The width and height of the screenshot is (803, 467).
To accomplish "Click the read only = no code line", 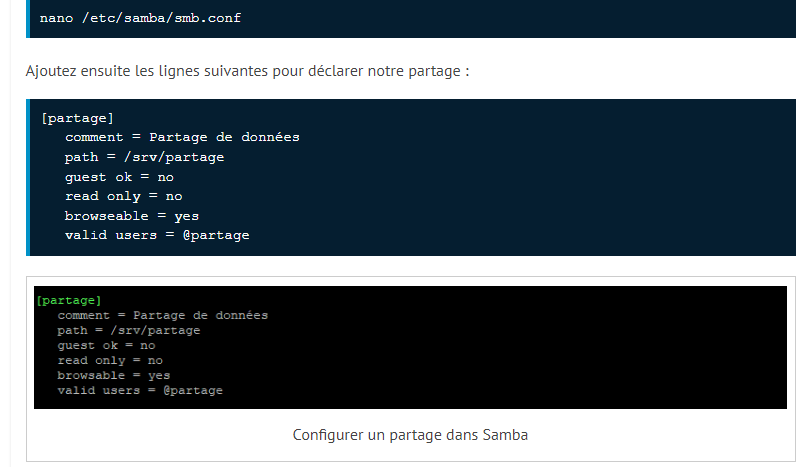I will pyautogui.click(x=123, y=196).
